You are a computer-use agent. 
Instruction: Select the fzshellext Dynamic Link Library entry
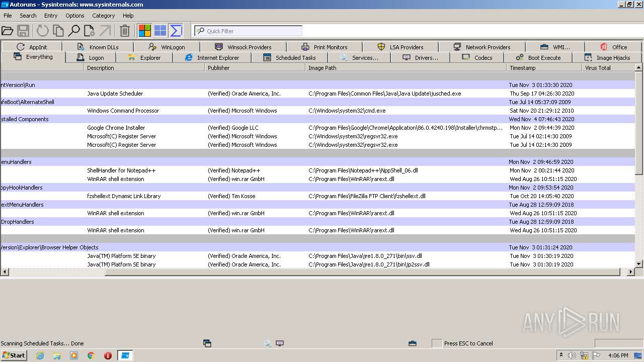124,196
